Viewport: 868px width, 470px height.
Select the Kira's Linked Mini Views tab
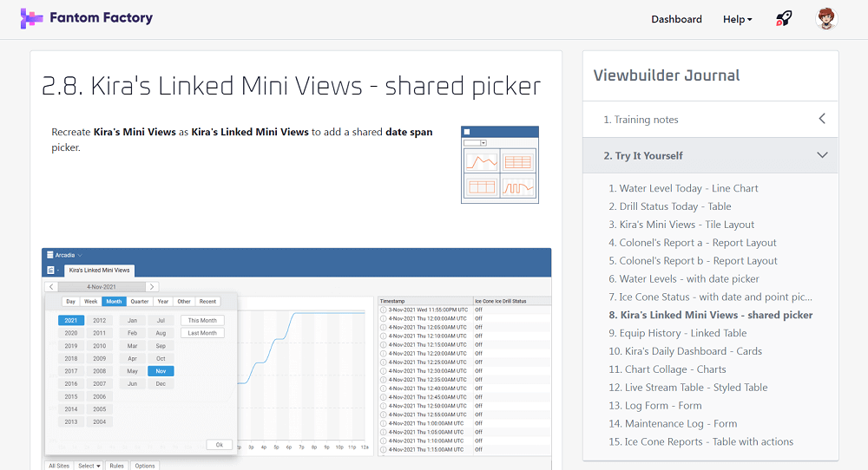coord(99,271)
